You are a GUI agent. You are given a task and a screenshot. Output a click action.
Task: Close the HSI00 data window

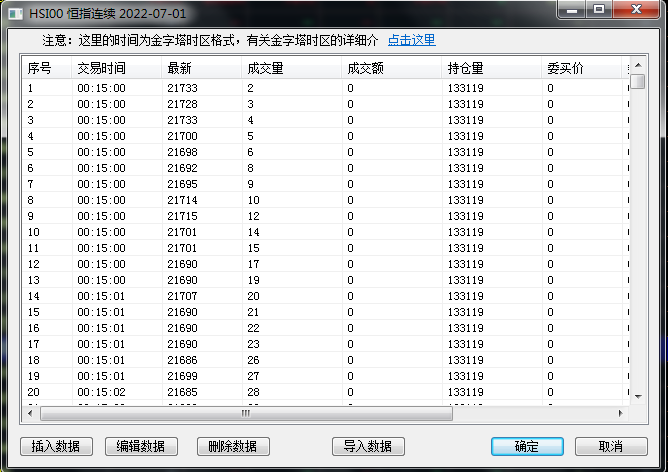[636, 9]
